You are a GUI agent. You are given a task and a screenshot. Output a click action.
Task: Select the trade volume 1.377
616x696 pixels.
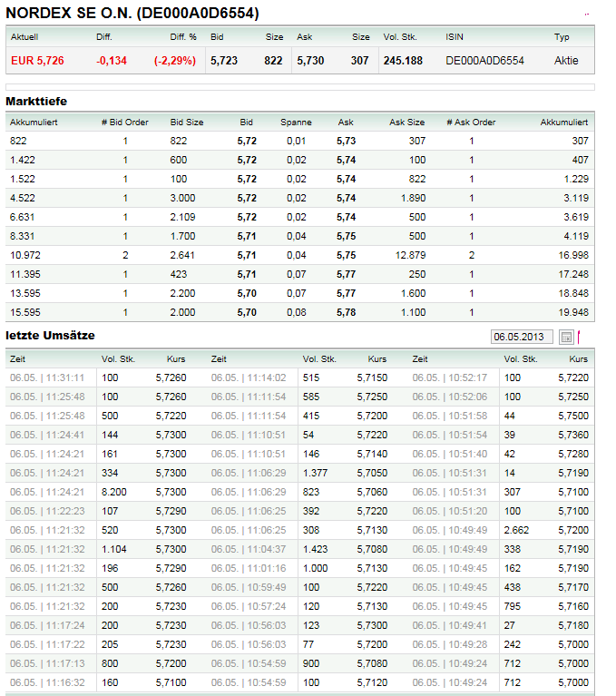coord(315,473)
